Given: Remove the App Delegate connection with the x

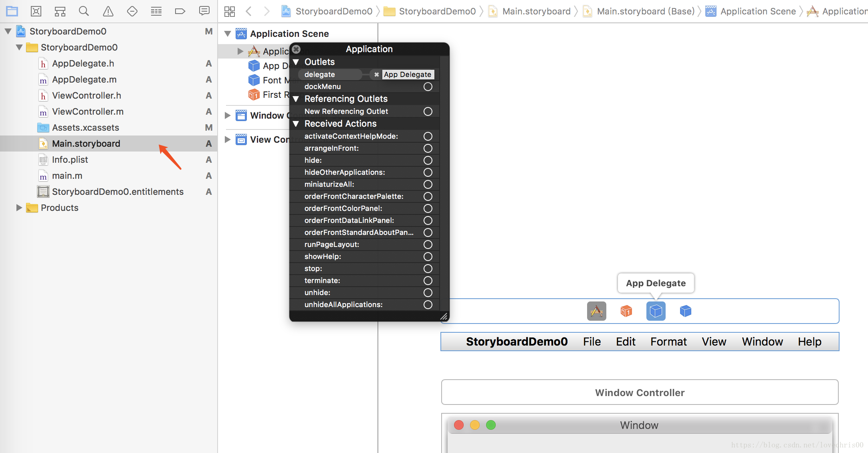Looking at the screenshot, I should pyautogui.click(x=377, y=75).
